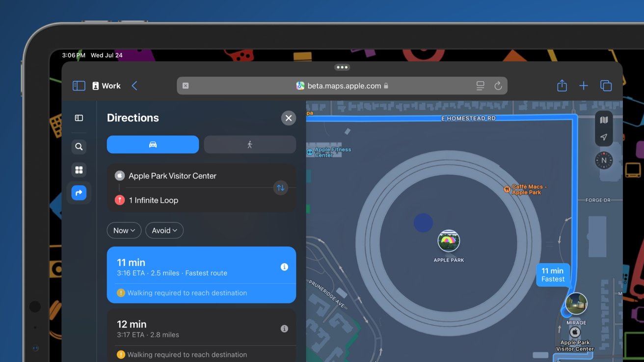644x362 pixels.
Task: Open the Safari Share sheet icon
Action: (x=562, y=86)
